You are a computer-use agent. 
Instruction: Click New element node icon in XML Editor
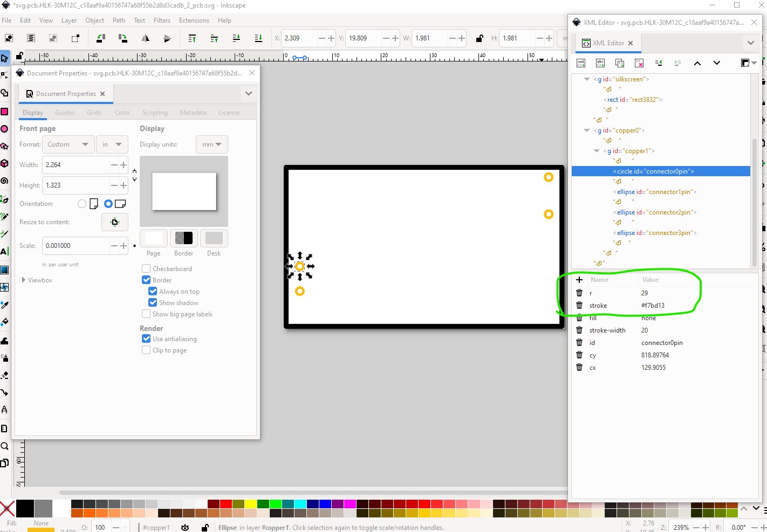click(x=581, y=63)
